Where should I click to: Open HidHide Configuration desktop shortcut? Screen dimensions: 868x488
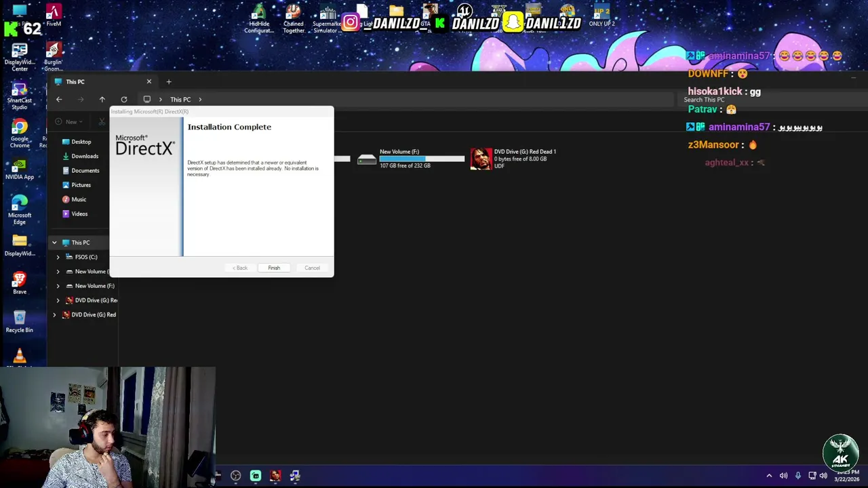click(258, 19)
